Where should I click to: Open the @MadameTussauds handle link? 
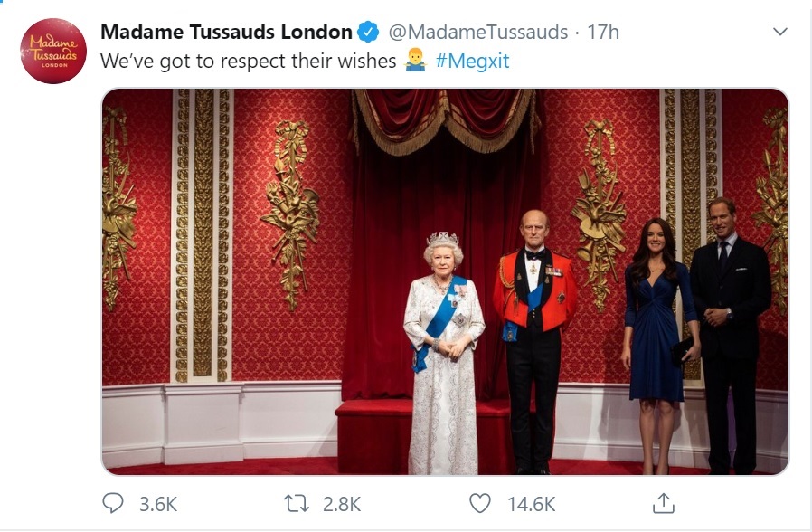[x=478, y=32]
